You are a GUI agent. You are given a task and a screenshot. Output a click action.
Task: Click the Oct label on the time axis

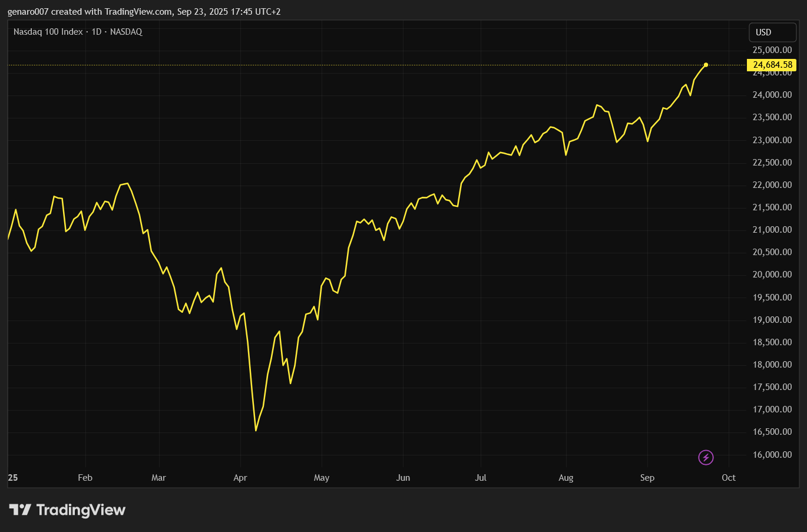point(729,478)
